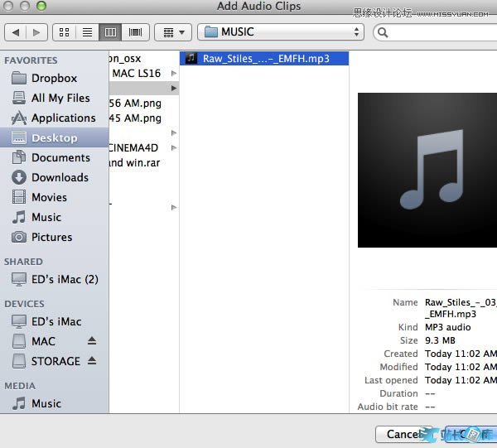Switch to Cover Flow view
The height and width of the screenshot is (448, 497).
pyautogui.click(x=133, y=32)
